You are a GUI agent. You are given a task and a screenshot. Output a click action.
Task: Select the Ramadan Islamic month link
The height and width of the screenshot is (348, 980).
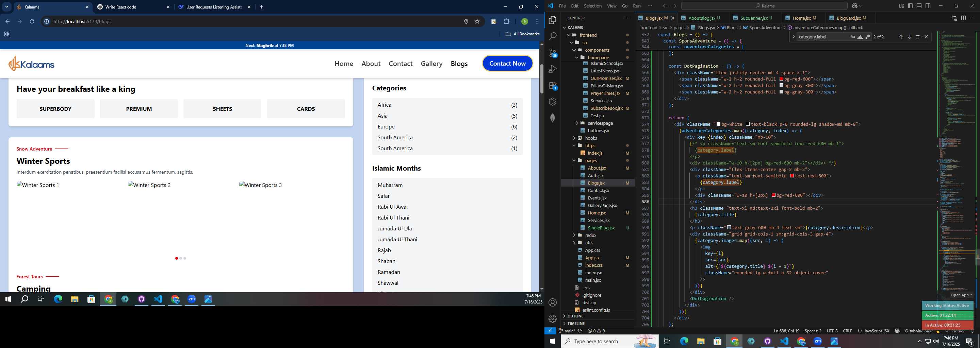[x=389, y=272]
